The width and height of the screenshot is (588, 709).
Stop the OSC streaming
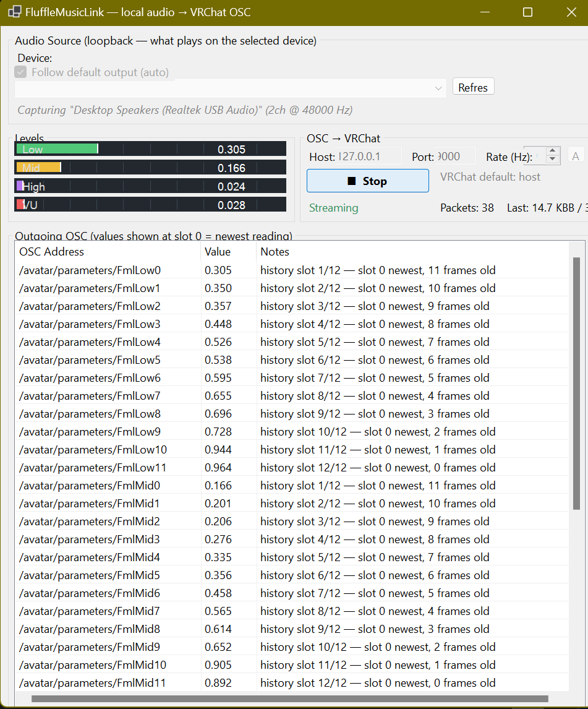(368, 181)
